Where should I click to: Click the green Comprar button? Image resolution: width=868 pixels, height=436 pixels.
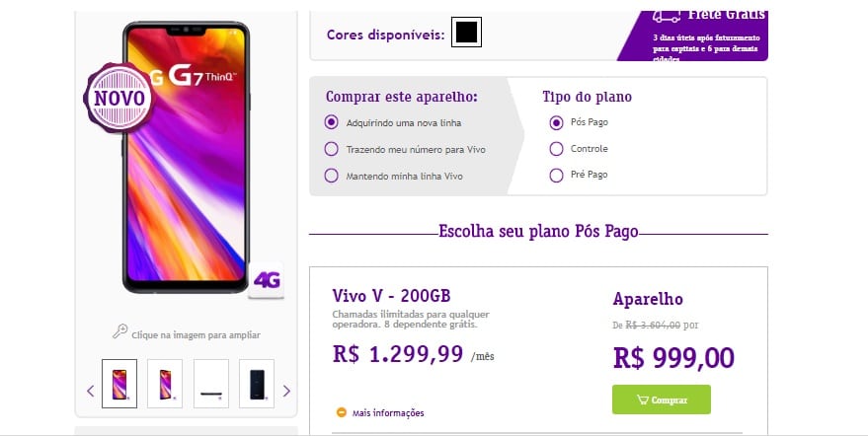tap(662, 400)
